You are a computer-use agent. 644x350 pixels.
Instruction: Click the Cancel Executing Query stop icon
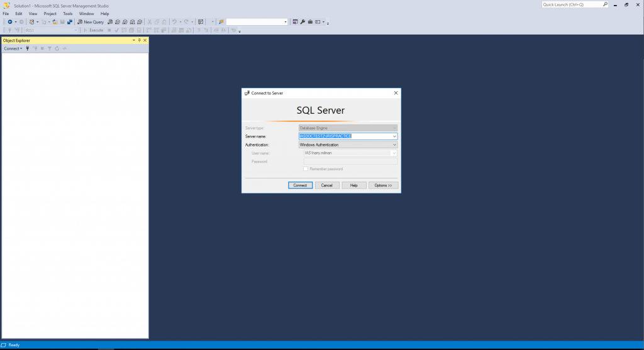109,30
